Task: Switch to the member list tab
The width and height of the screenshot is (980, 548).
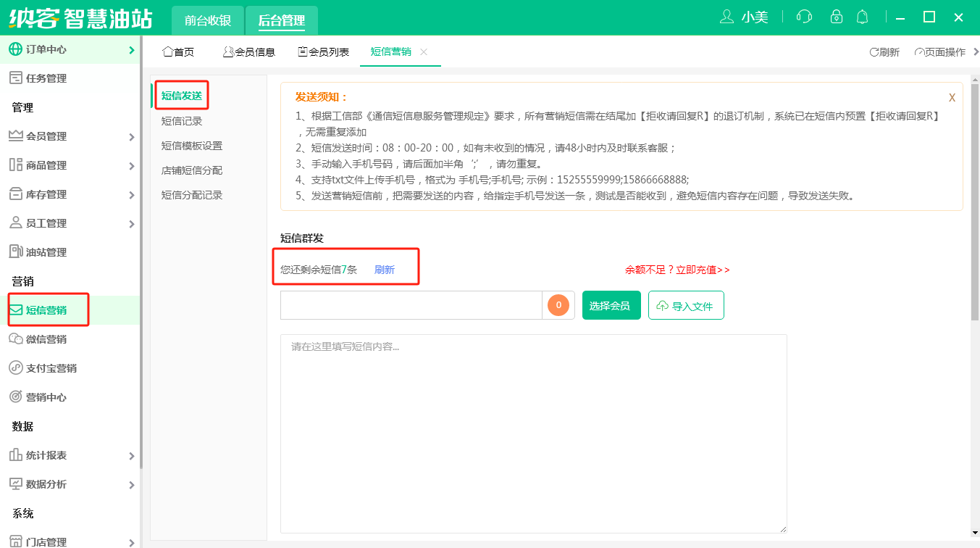Action: pos(324,52)
